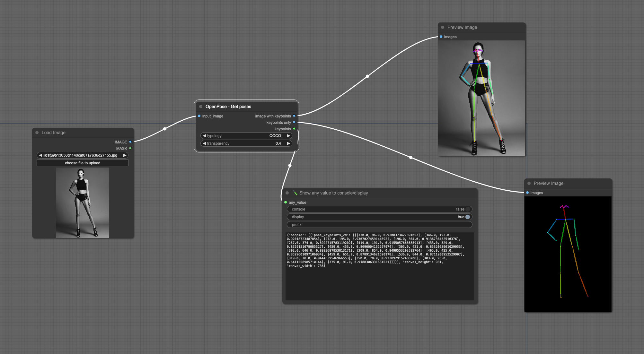Collapse the Show any value node
This screenshot has height=354, width=644.
(x=287, y=193)
